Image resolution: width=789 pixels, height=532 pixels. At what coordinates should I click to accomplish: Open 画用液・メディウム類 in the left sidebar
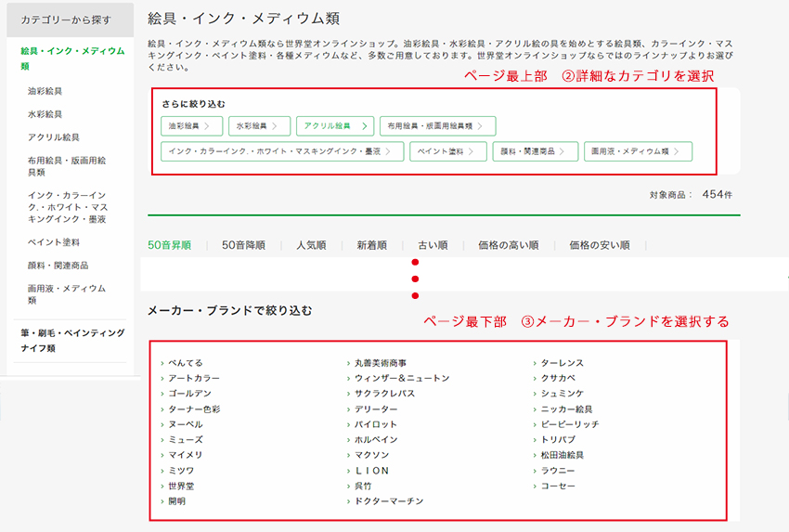[x=67, y=294]
